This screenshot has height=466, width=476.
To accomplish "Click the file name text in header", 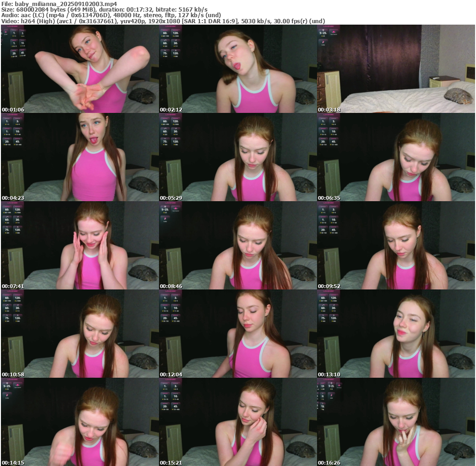I will click(59, 3).
